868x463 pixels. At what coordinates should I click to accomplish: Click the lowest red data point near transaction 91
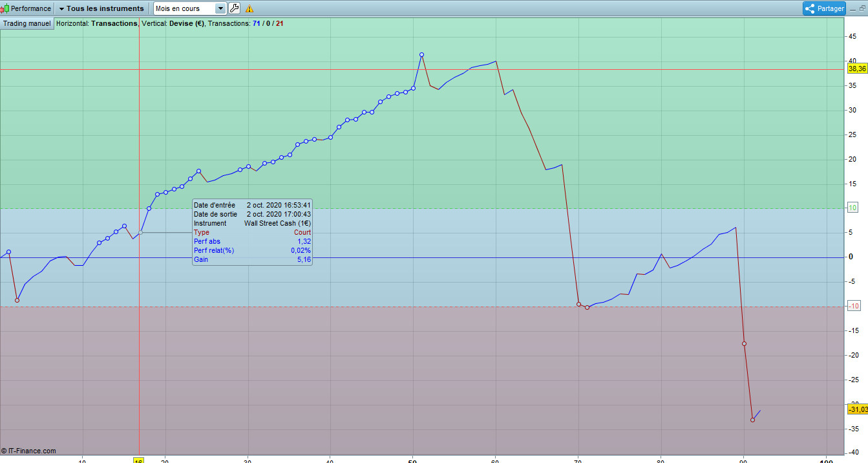[x=752, y=420]
